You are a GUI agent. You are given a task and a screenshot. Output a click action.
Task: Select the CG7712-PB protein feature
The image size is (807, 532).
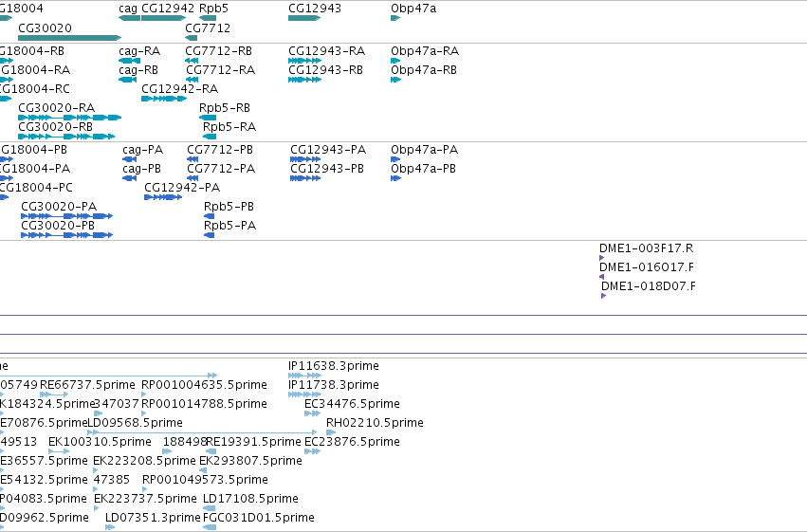coord(193,159)
